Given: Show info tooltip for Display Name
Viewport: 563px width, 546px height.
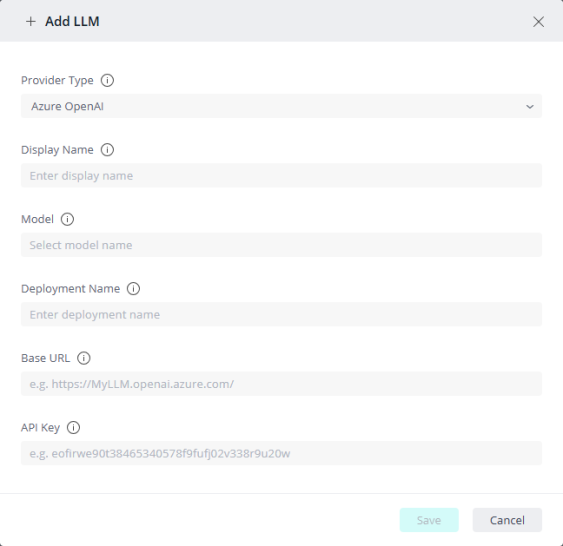Looking at the screenshot, I should click(107, 150).
